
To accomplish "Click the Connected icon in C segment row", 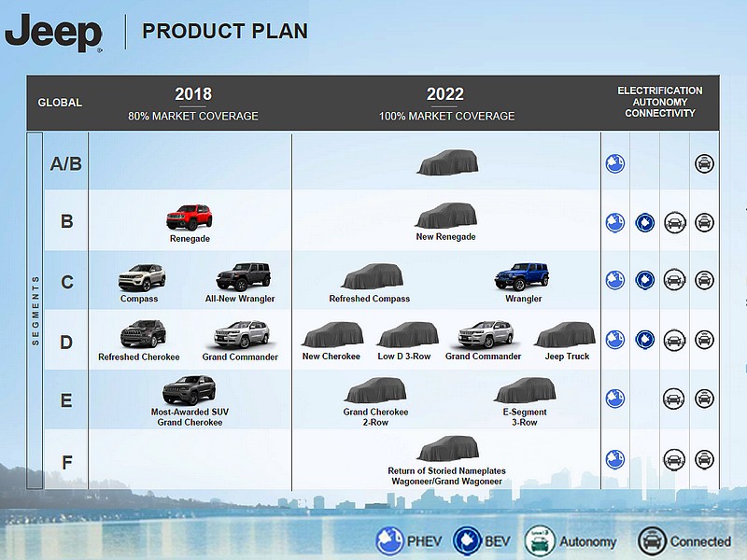I will click(704, 280).
